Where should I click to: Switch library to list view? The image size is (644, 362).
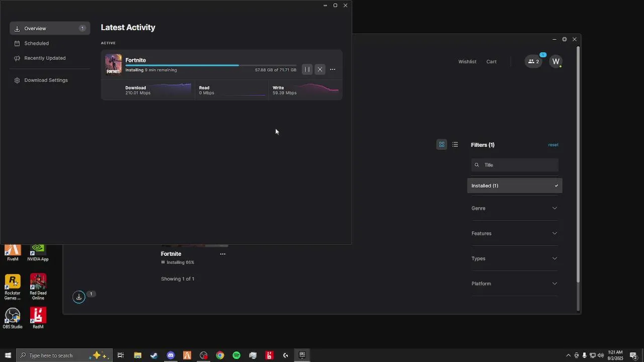tap(455, 145)
